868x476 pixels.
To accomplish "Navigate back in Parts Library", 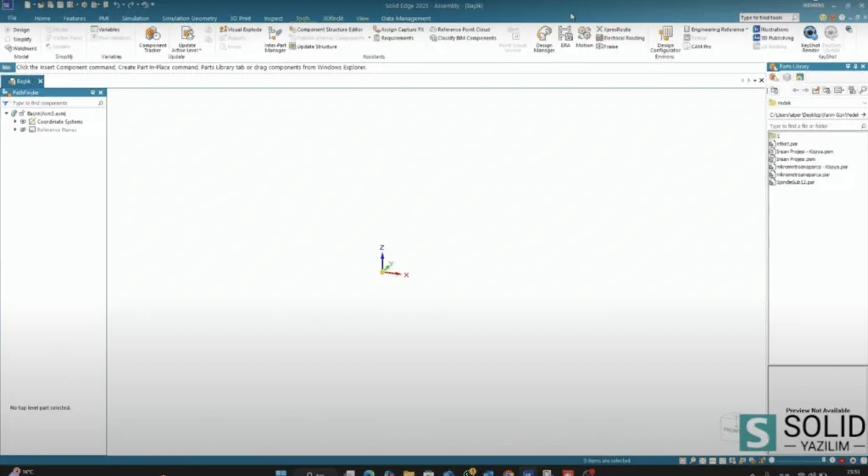I will point(795,90).
